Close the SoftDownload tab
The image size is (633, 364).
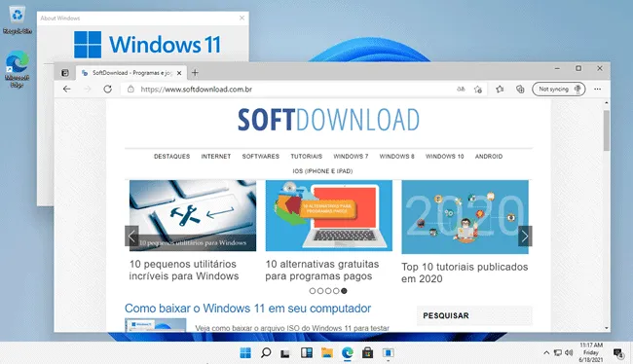[x=179, y=73]
